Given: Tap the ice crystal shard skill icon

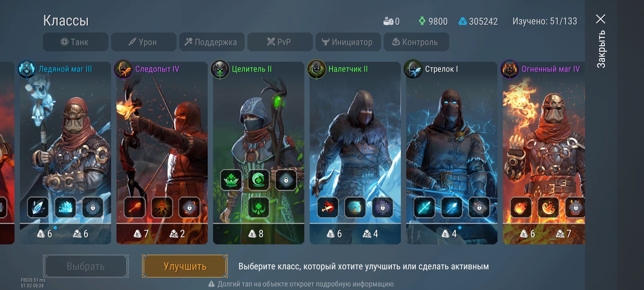Looking at the screenshot, I should pyautogui.click(x=38, y=207).
